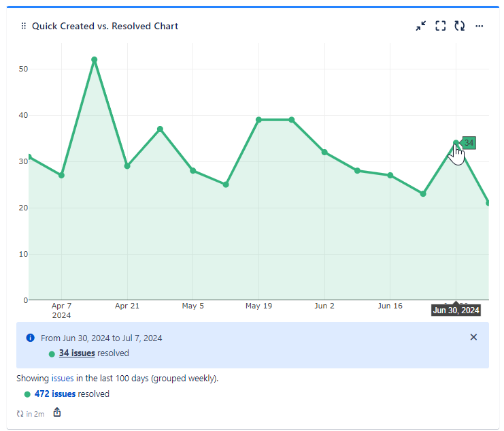The width and height of the screenshot is (504, 431).
Task: Select the Jun 16 data point
Action: pos(390,175)
